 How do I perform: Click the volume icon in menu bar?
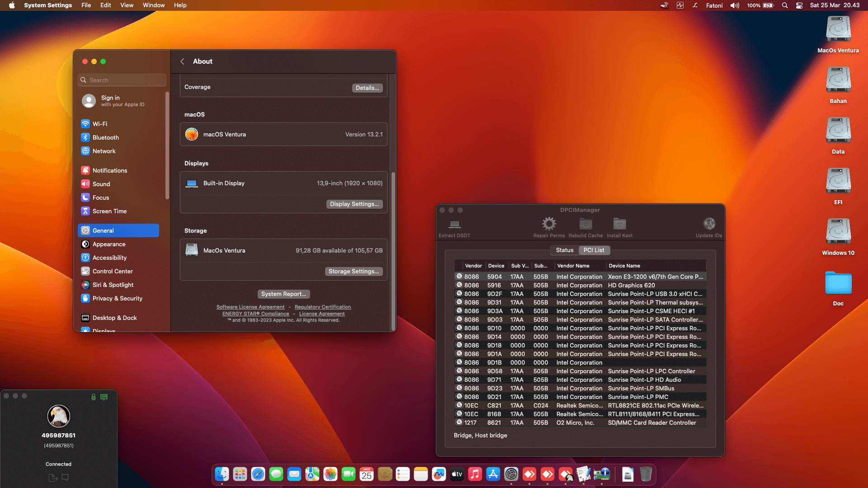click(x=735, y=5)
